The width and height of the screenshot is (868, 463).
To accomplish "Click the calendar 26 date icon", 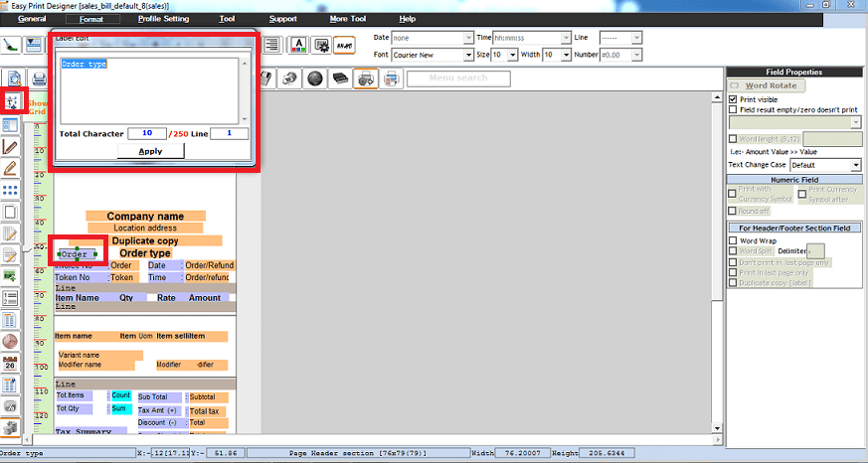I will tap(10, 363).
